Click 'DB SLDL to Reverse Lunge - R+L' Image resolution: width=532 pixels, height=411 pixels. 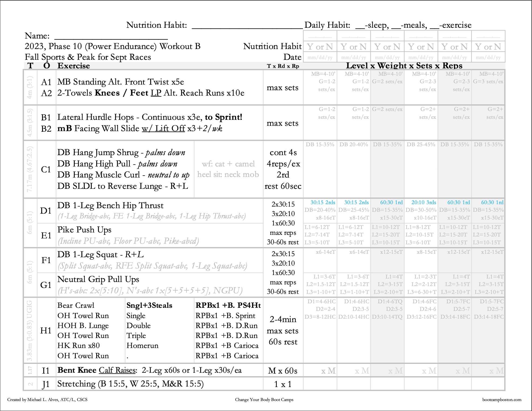pos(123,186)
